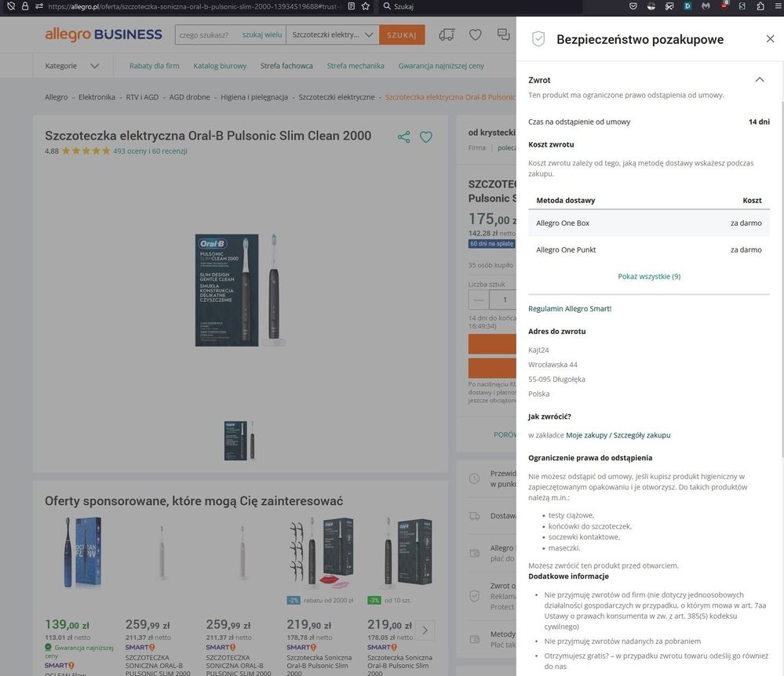Focus the browser Szukaj search box

pos(481,6)
